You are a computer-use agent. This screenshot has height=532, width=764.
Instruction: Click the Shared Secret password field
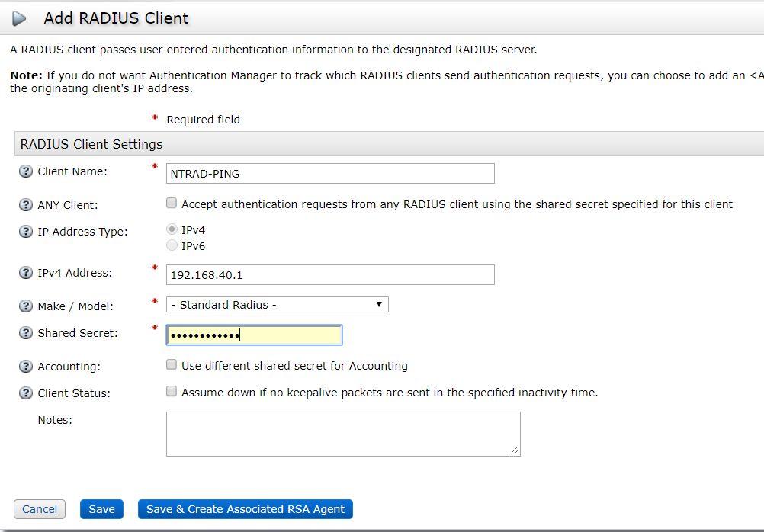[x=254, y=334]
